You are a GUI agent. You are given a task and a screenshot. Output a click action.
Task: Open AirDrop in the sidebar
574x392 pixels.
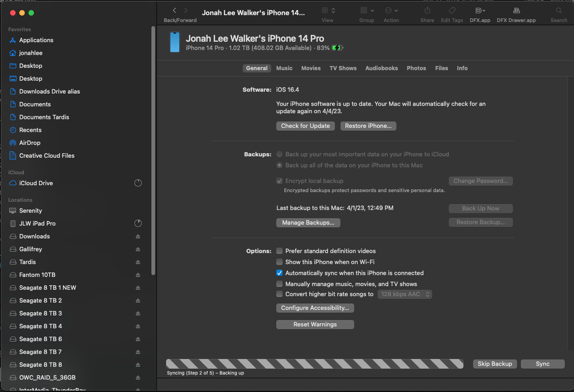point(30,143)
